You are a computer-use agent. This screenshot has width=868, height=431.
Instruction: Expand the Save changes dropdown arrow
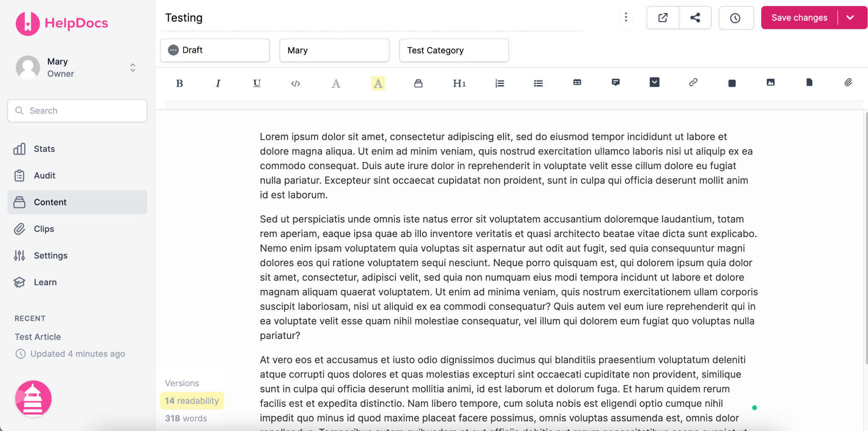coord(850,17)
